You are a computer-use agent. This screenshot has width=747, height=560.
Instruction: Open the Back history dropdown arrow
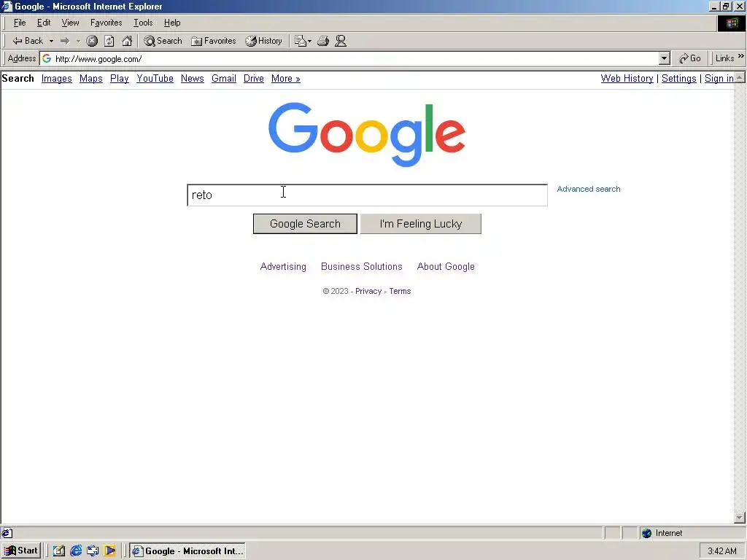point(51,41)
